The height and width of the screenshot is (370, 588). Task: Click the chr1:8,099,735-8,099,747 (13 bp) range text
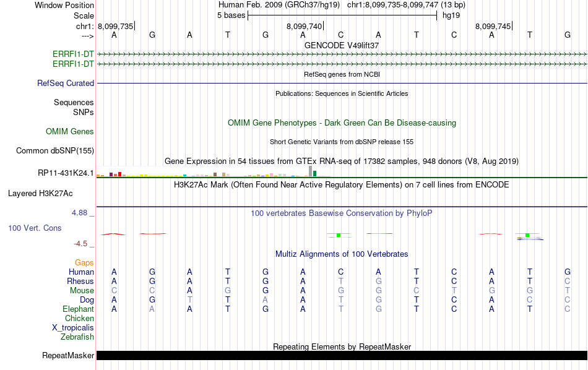406,5
